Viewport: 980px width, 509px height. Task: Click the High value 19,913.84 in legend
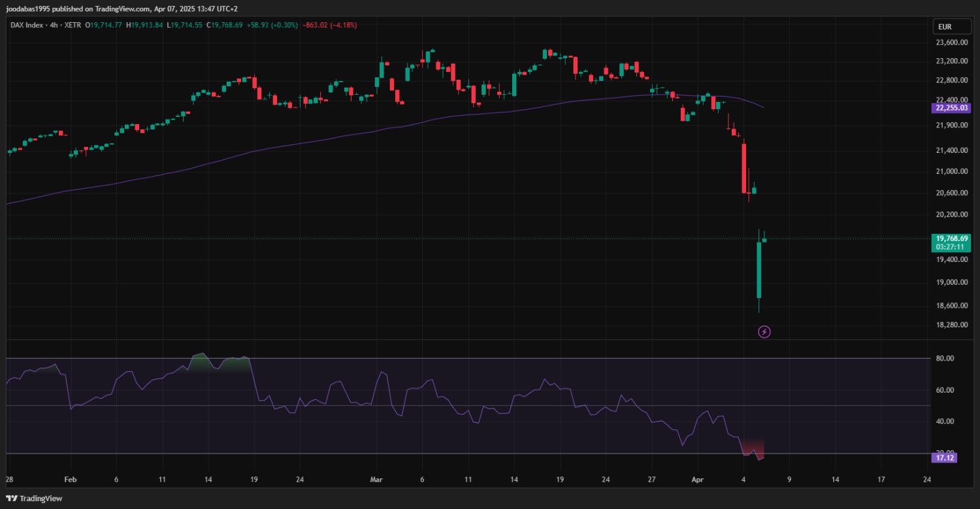tap(146, 25)
